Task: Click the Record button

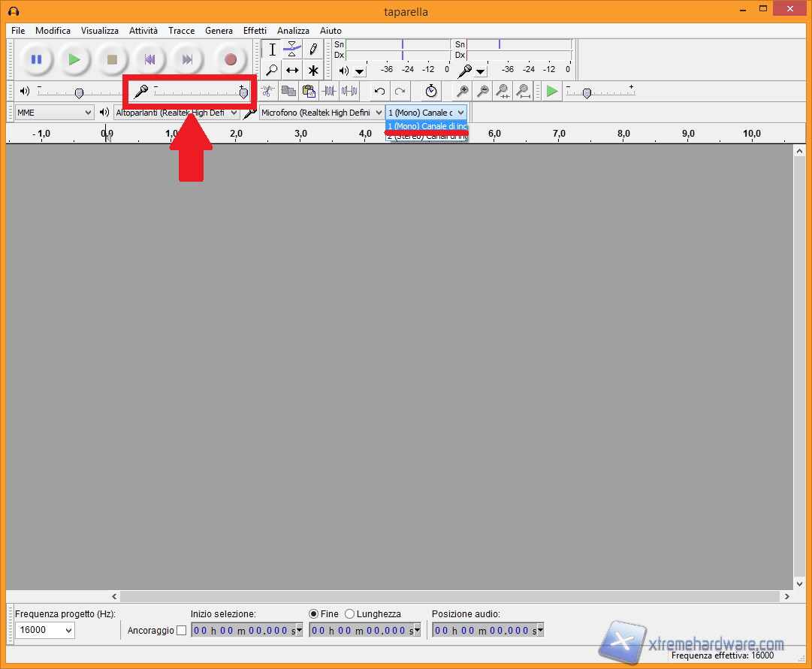Action: click(x=231, y=59)
